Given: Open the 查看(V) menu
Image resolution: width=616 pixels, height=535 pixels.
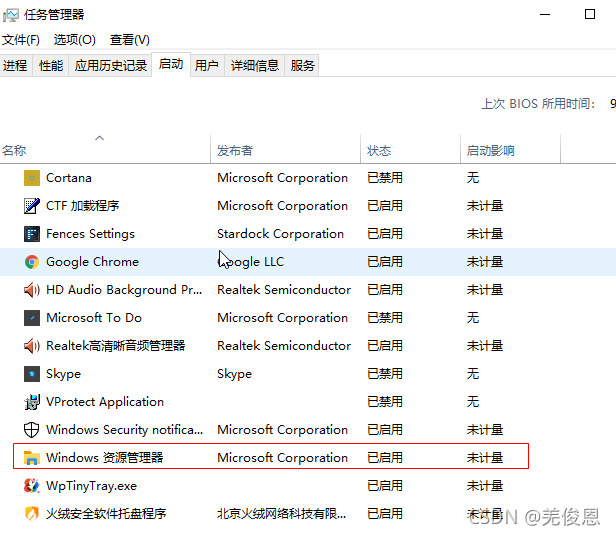Looking at the screenshot, I should point(130,40).
